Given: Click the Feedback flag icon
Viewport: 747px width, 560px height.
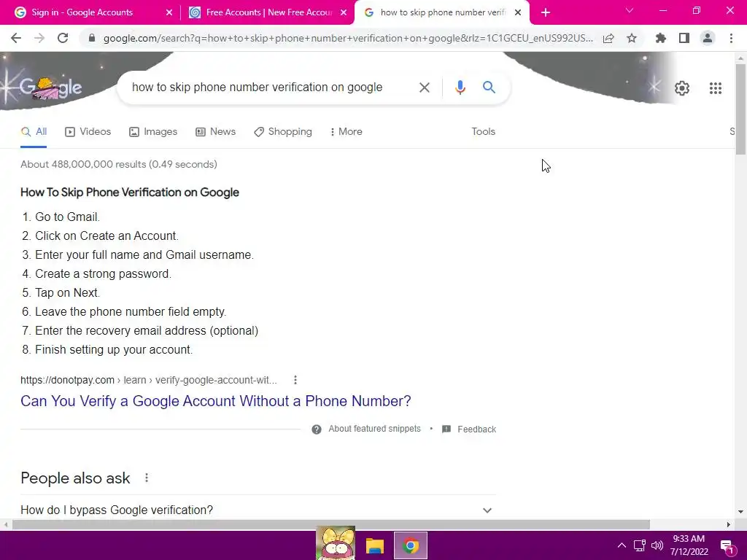Looking at the screenshot, I should (x=446, y=429).
